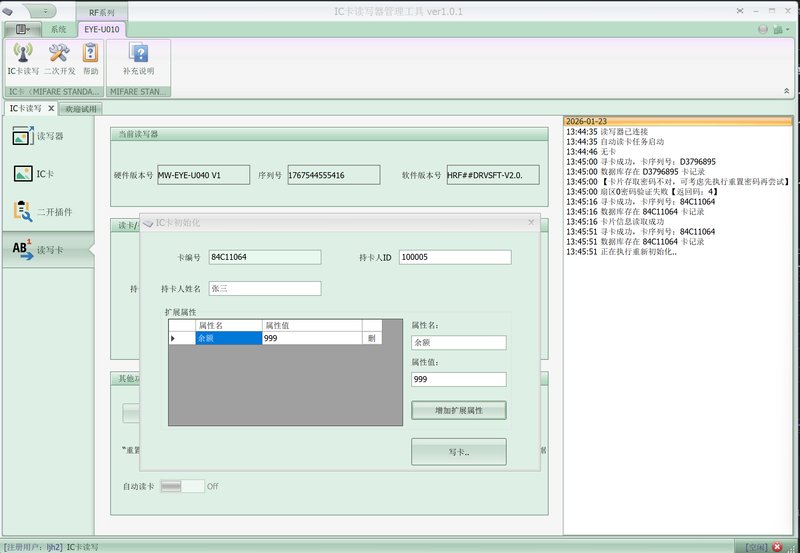The image size is (800, 553).
Task: Click the 增加扩展属性 button
Action: [x=458, y=411]
